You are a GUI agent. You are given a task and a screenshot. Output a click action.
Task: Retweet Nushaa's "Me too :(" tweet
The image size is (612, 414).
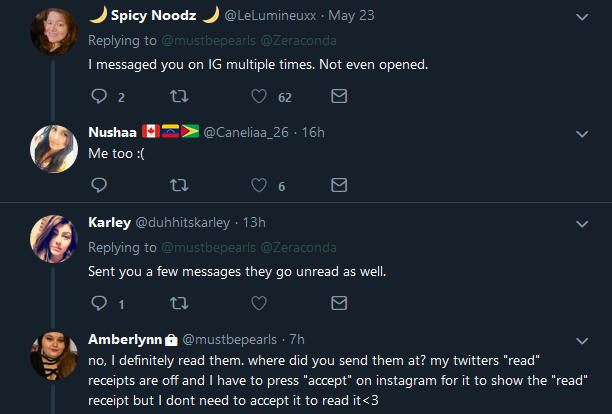179,185
